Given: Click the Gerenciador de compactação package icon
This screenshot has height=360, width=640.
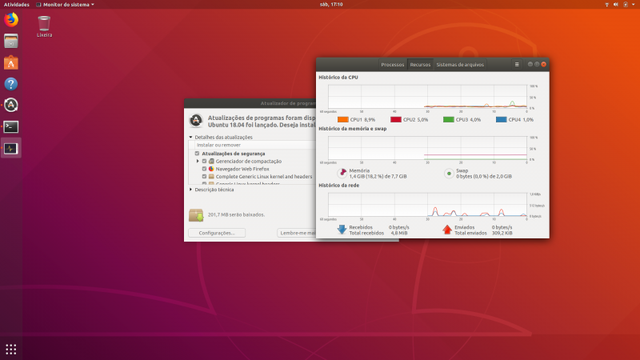Looking at the screenshot, I should point(211,161).
